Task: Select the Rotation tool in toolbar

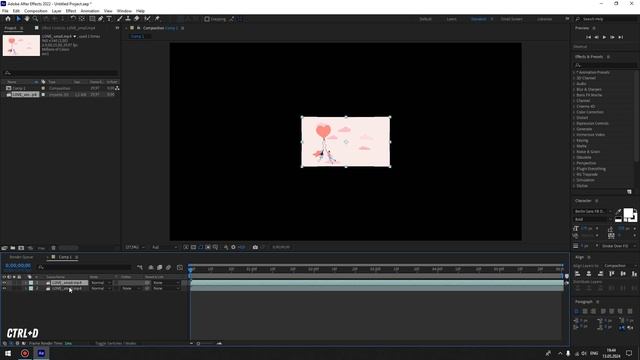Action: [73, 19]
